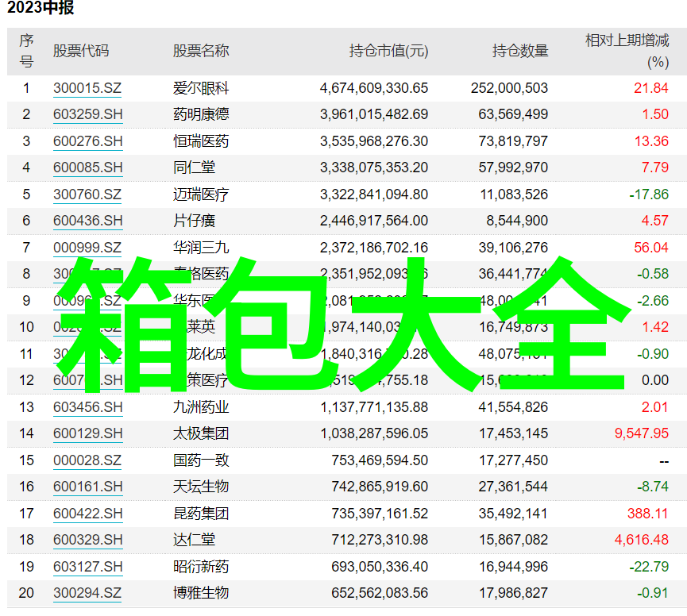The image size is (687, 616).
Task: Select stock name 天坛生物
Action: pos(201,487)
